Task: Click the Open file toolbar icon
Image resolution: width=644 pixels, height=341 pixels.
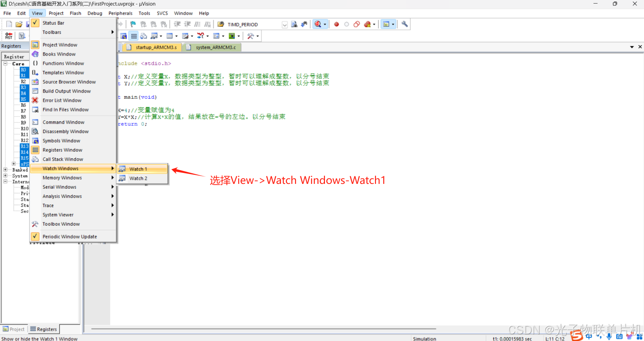Action: [19, 24]
